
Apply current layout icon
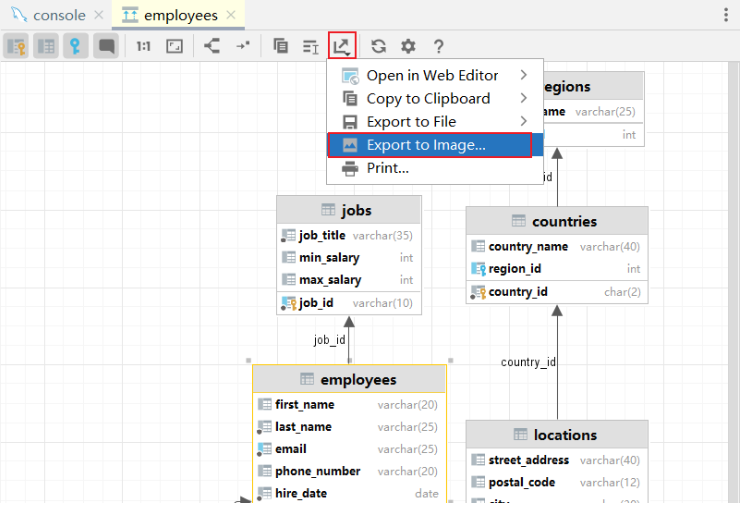pos(212,46)
